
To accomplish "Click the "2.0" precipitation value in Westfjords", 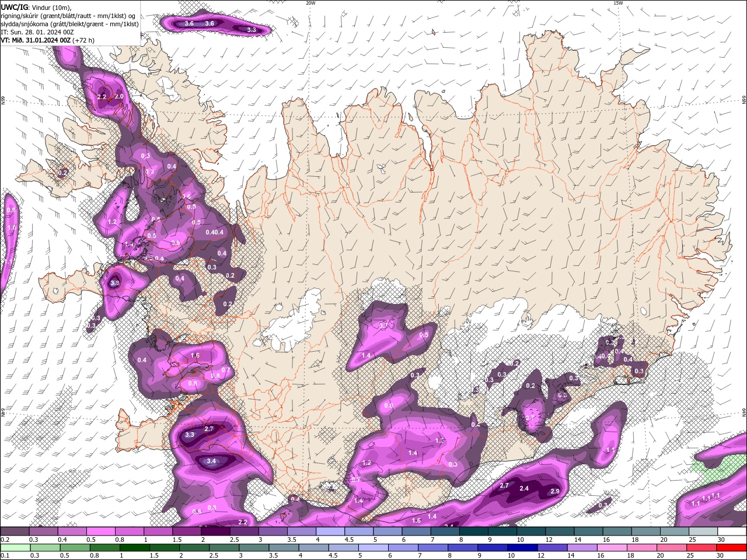I will (119, 96).
